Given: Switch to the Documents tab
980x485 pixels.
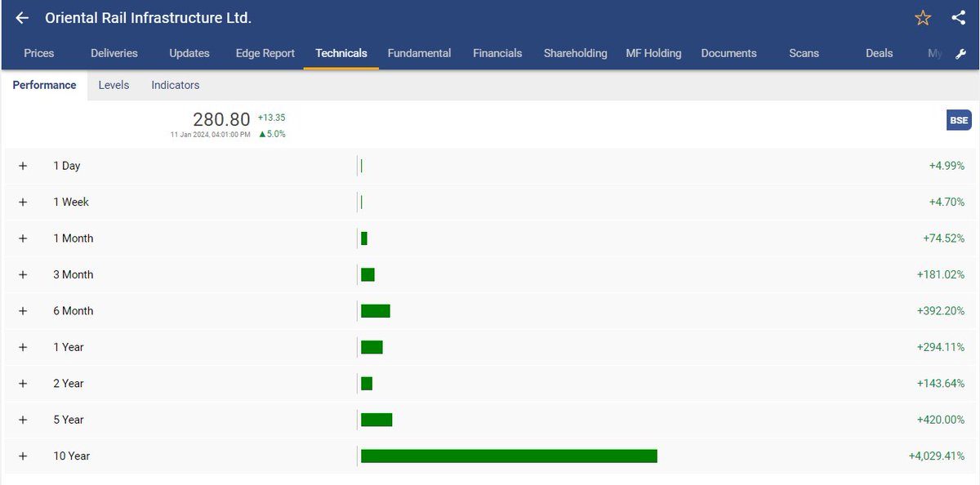Looking at the screenshot, I should pos(728,53).
